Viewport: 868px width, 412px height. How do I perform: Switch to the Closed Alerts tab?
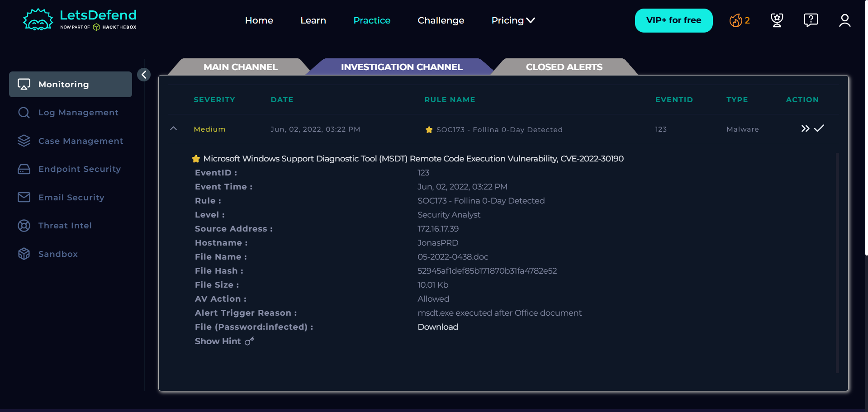tap(564, 67)
